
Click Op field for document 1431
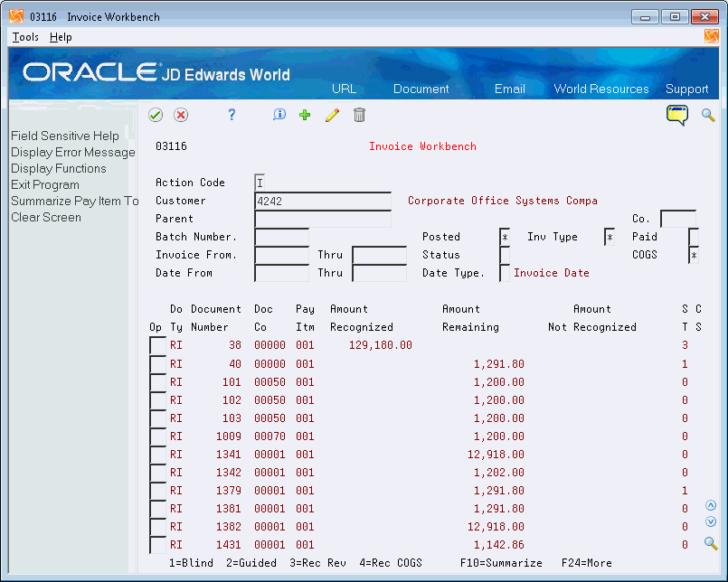click(158, 545)
